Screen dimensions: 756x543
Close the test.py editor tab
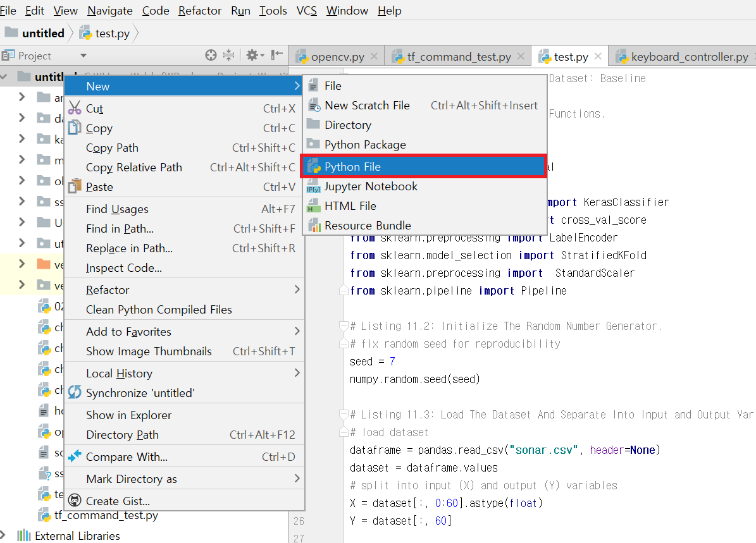pyautogui.click(x=598, y=56)
